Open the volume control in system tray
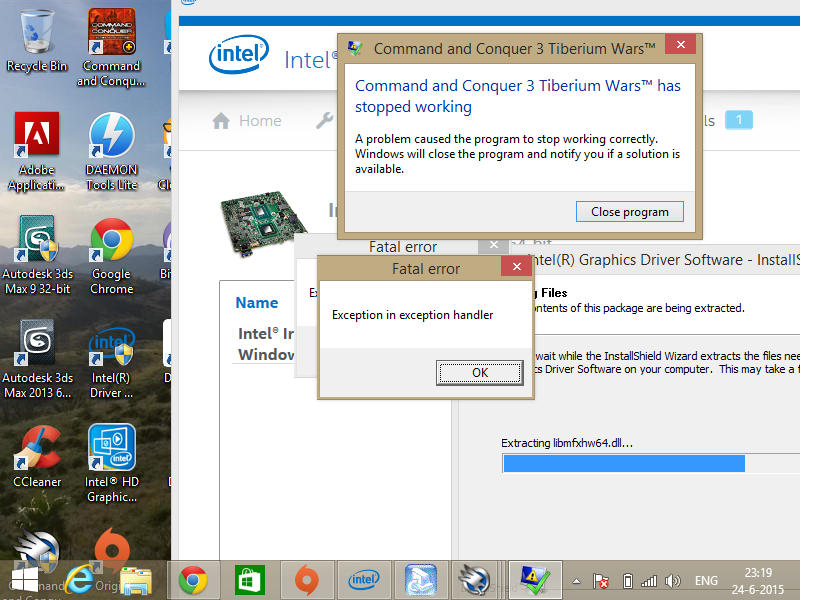Viewport: 819px width, 600px height. pyautogui.click(x=673, y=581)
